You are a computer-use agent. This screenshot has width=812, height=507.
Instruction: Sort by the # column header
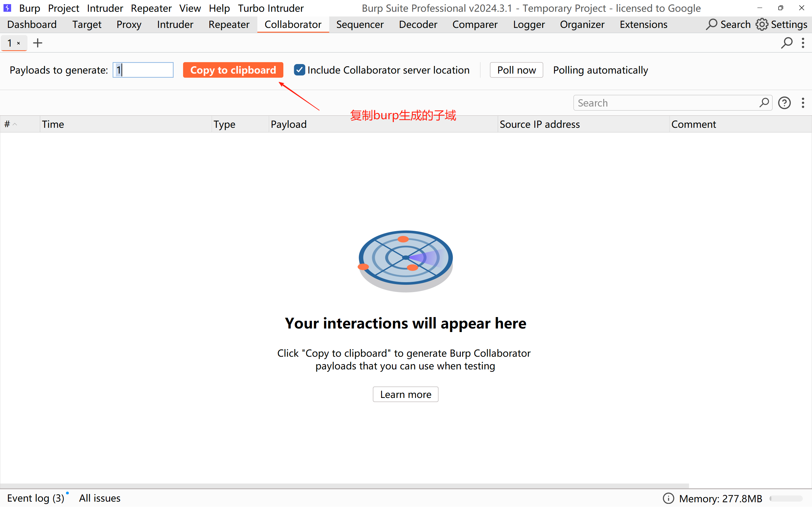click(10, 124)
